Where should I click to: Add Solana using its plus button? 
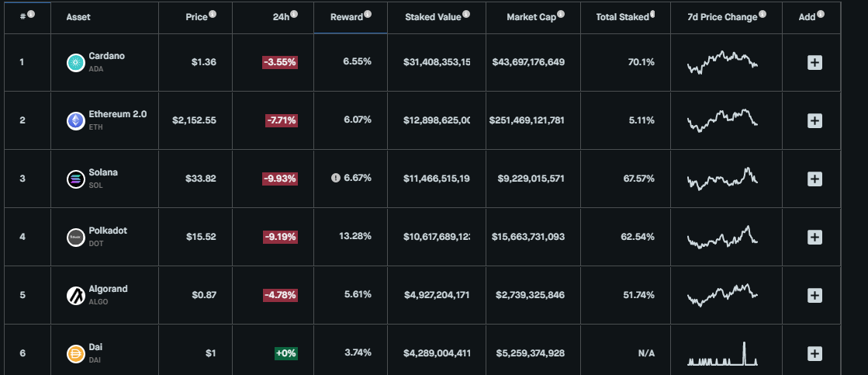coord(814,179)
